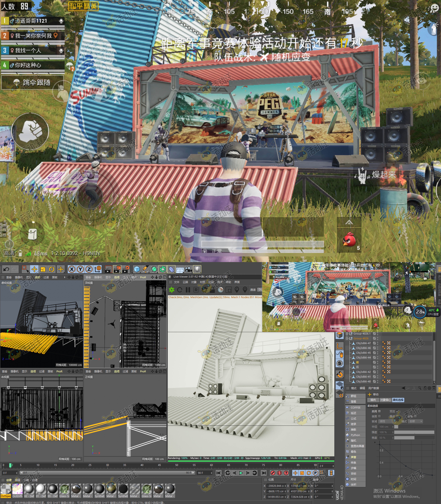The image size is (441, 504).
Task: Collapse the Group-4026 tree node
Action: 347,338
